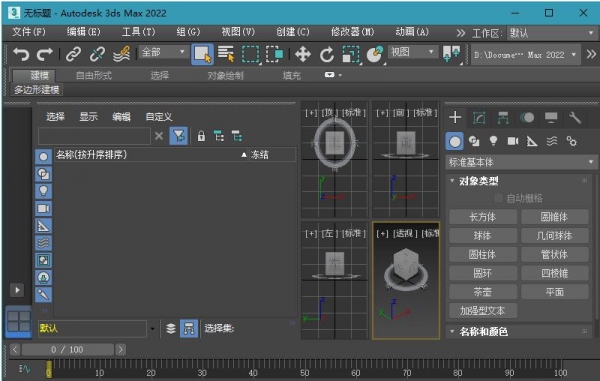Toggle Window/Crossing selection icon

(275, 54)
